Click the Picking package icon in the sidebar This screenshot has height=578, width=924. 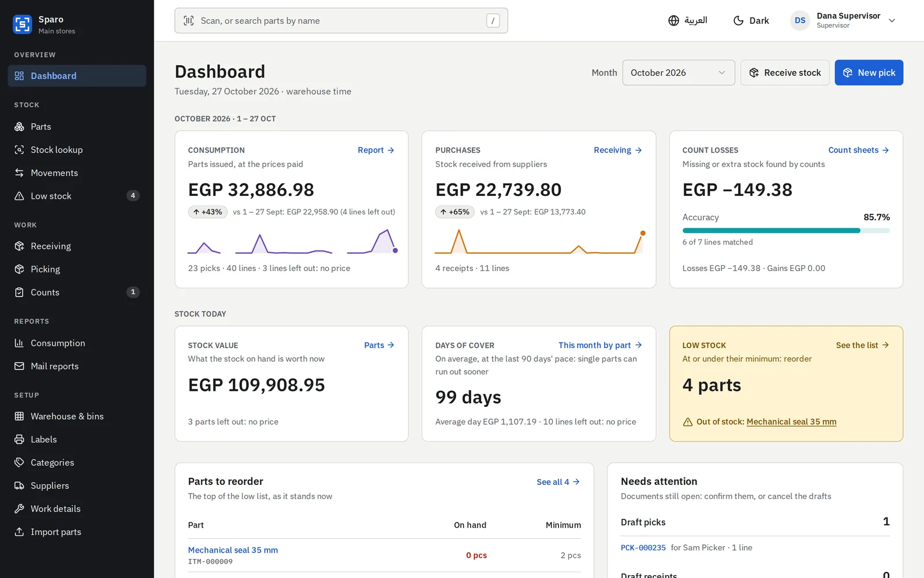pos(19,269)
